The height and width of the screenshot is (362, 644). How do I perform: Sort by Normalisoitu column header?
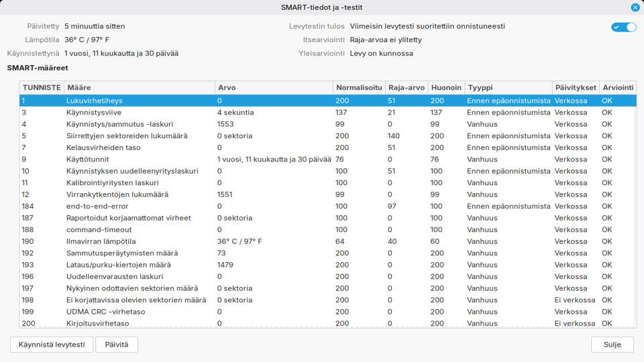click(x=359, y=87)
